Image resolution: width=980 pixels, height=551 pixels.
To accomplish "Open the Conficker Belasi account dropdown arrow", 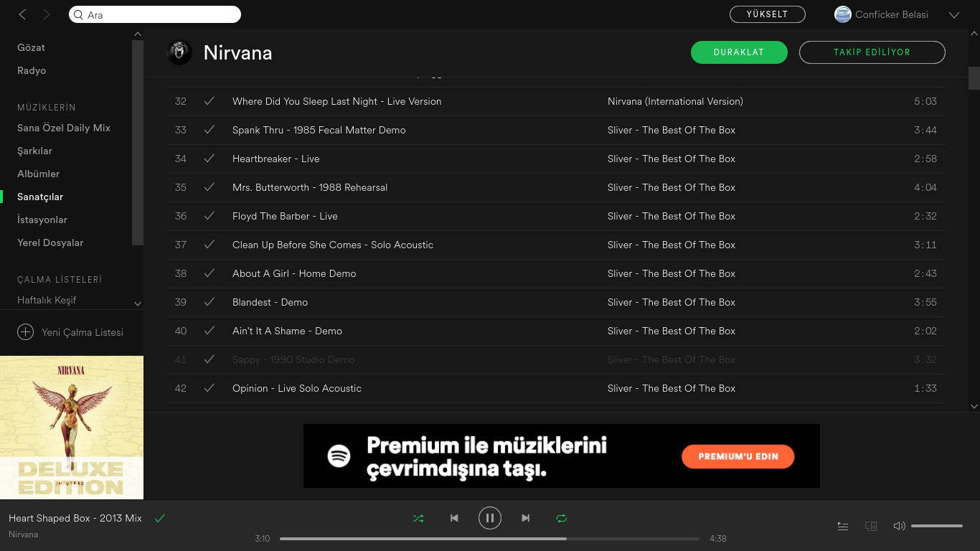I will (x=954, y=15).
